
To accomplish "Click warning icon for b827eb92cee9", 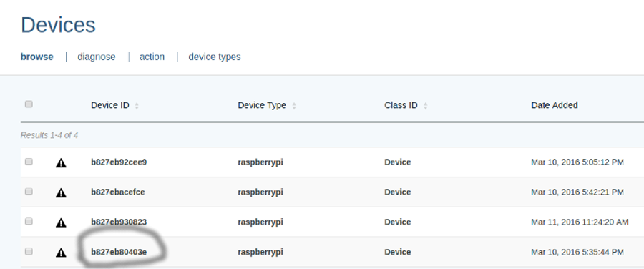I will click(61, 163).
